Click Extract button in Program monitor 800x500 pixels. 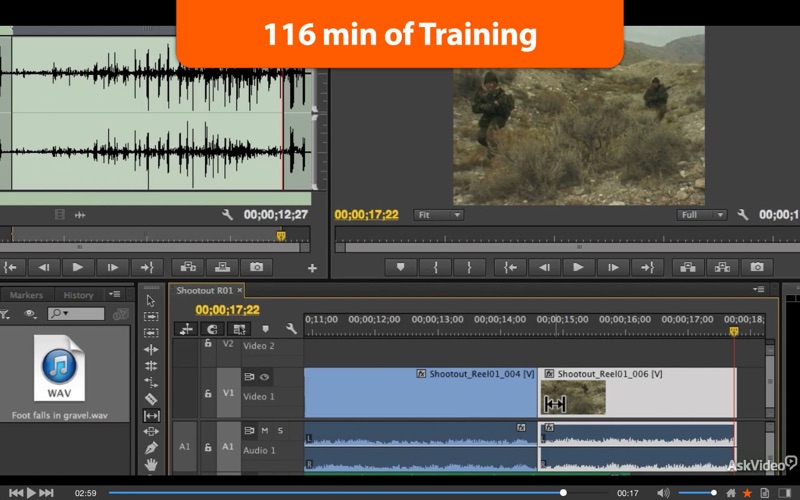pos(722,267)
